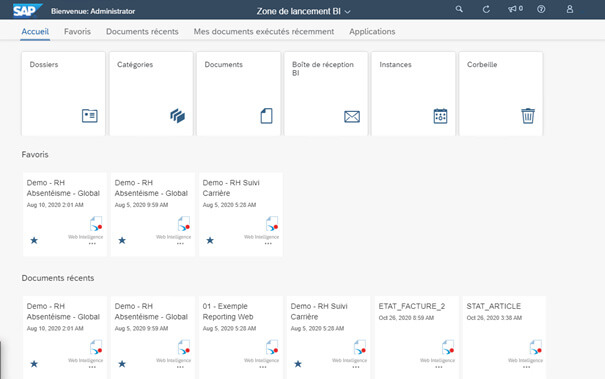Open the STAT_ARTICLE document title
Viewport: 605px width, 379px height.
(493, 306)
